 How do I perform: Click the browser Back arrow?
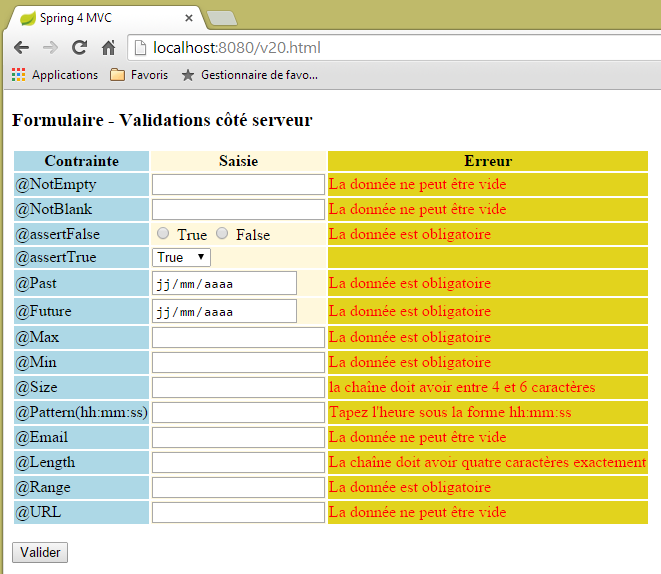[21, 48]
